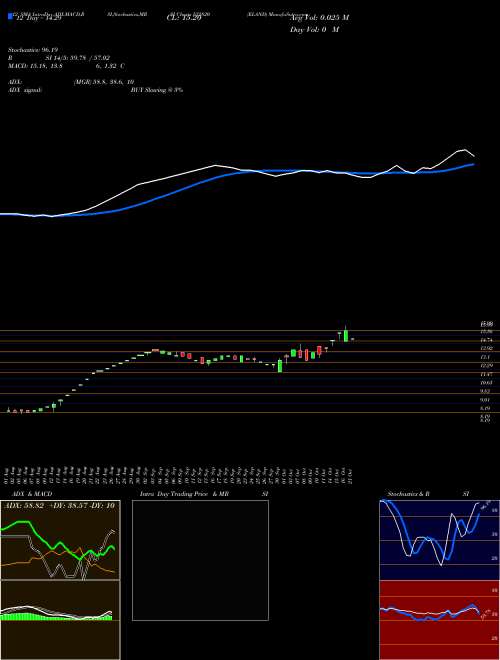The height and width of the screenshot is (660, 500).
Task: Click the 'Intra Day Trading Price & MR' title
Action: coord(185,494)
